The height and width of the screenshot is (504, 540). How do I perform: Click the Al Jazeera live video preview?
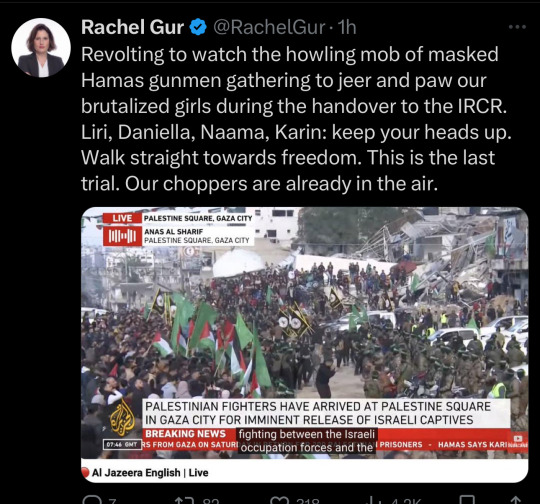coord(304,333)
